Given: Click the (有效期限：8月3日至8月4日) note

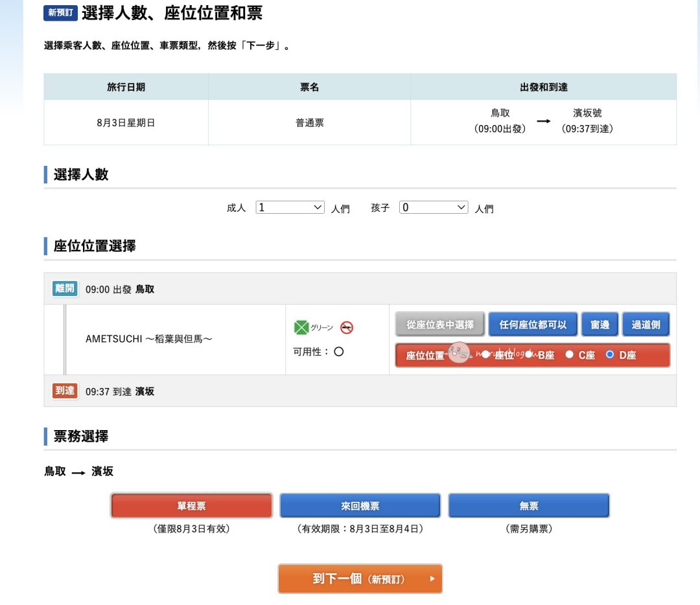Looking at the screenshot, I should pyautogui.click(x=360, y=529).
